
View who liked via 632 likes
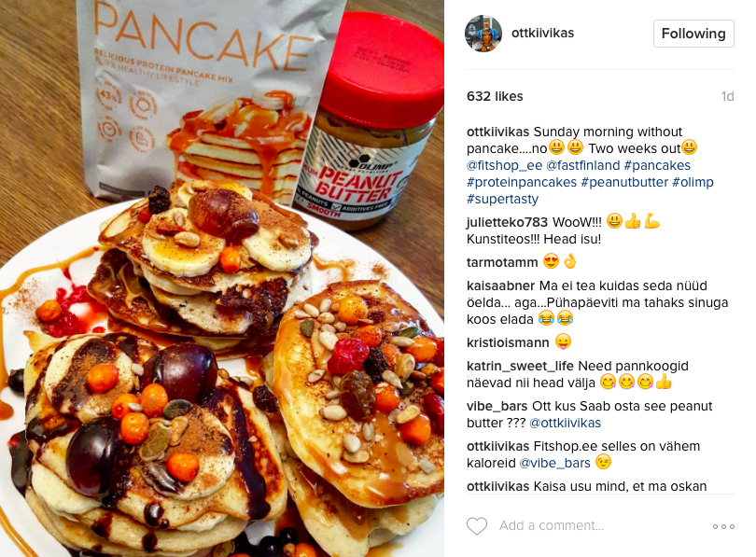[495, 96]
